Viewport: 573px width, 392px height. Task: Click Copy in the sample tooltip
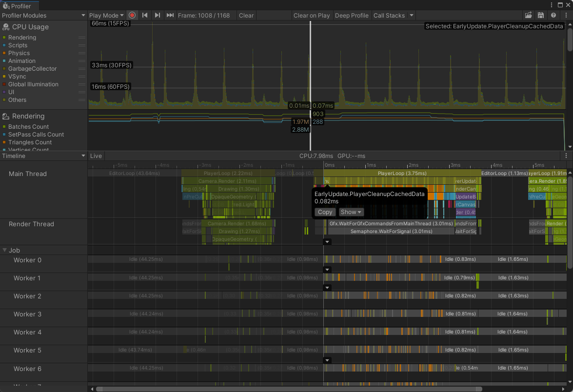click(x=325, y=212)
